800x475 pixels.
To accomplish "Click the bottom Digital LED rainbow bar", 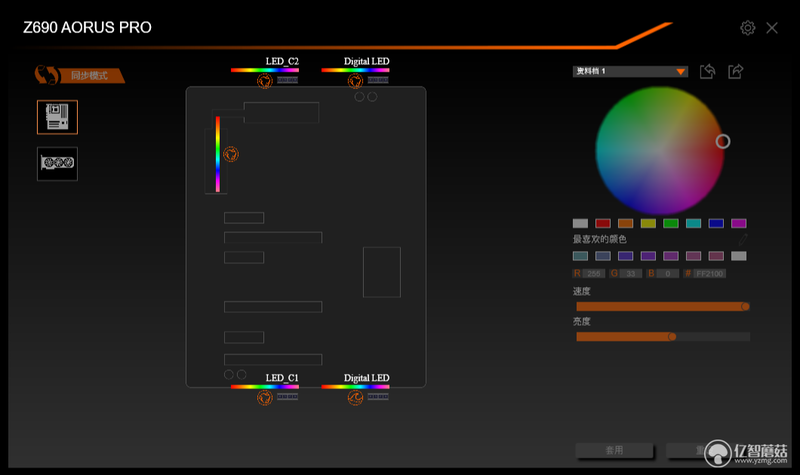I will [x=355, y=387].
